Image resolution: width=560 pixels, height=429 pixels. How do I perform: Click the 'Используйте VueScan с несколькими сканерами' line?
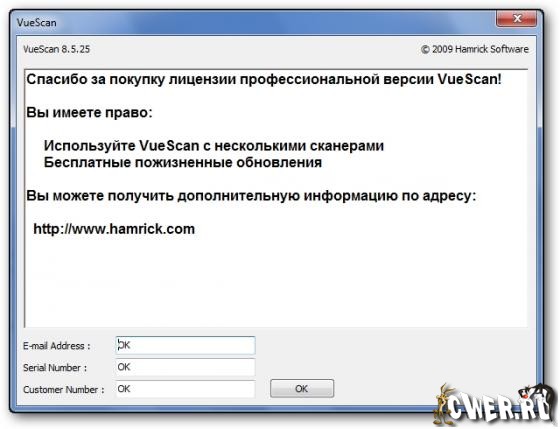(x=214, y=146)
